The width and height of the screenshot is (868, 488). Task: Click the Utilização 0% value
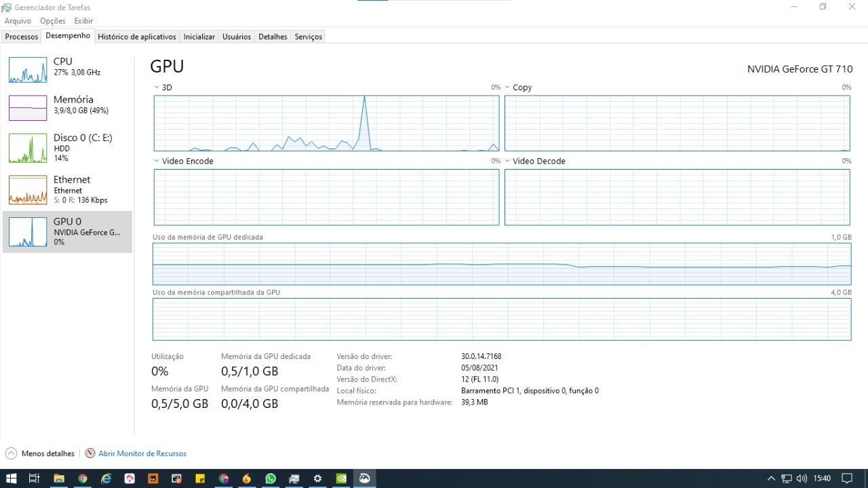tap(160, 371)
